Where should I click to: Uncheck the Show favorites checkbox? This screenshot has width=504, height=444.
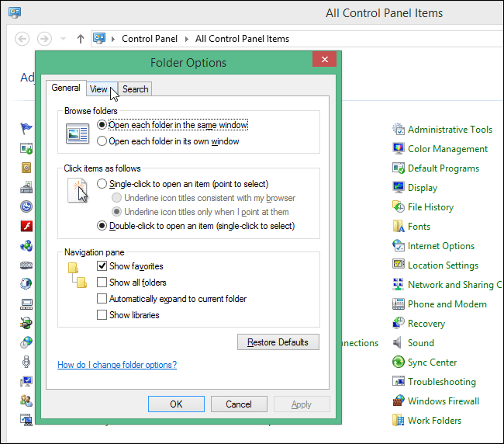coord(102,266)
